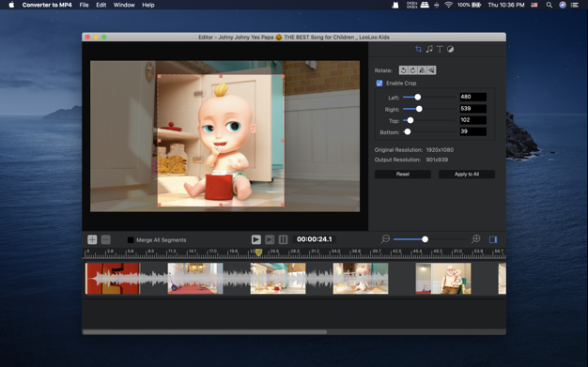Click the bottom-right crop handle
The height and width of the screenshot is (367, 588).
(x=283, y=205)
